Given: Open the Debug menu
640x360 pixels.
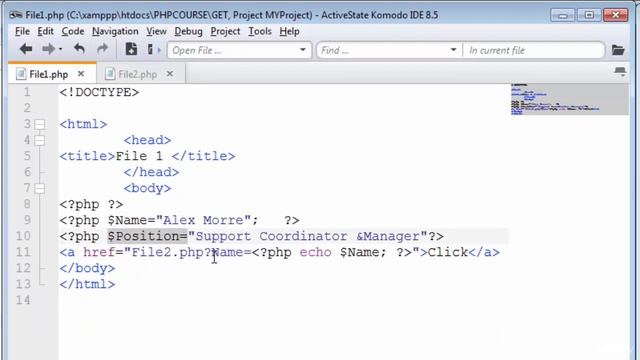Looking at the screenshot, I should click(188, 31).
